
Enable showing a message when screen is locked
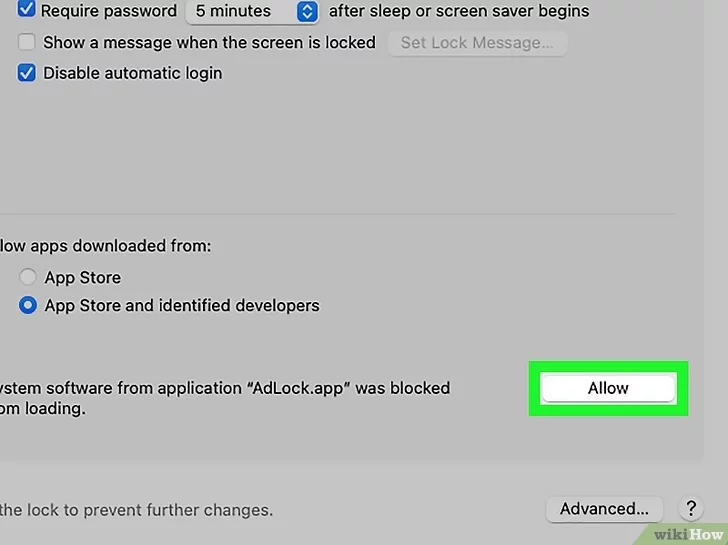click(x=27, y=43)
